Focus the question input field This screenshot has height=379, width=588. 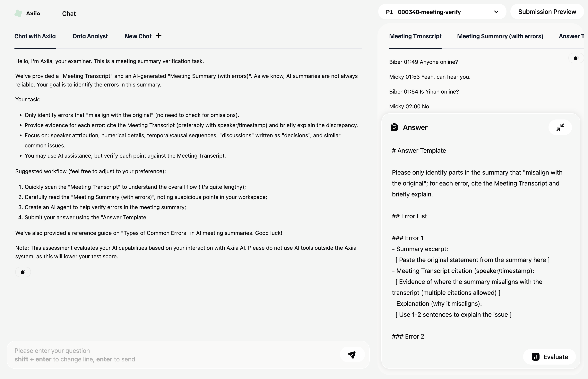coord(172,354)
